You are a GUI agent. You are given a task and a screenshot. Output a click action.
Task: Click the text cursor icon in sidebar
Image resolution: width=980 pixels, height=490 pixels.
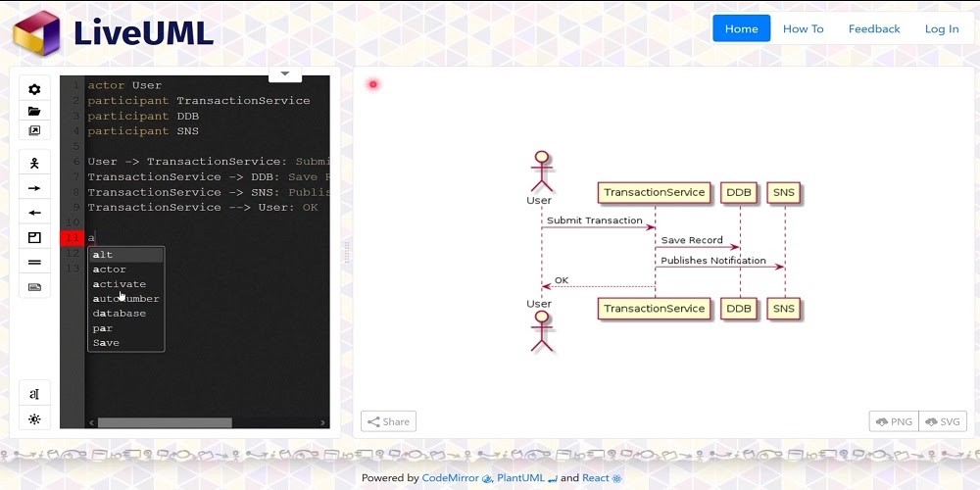(34, 394)
